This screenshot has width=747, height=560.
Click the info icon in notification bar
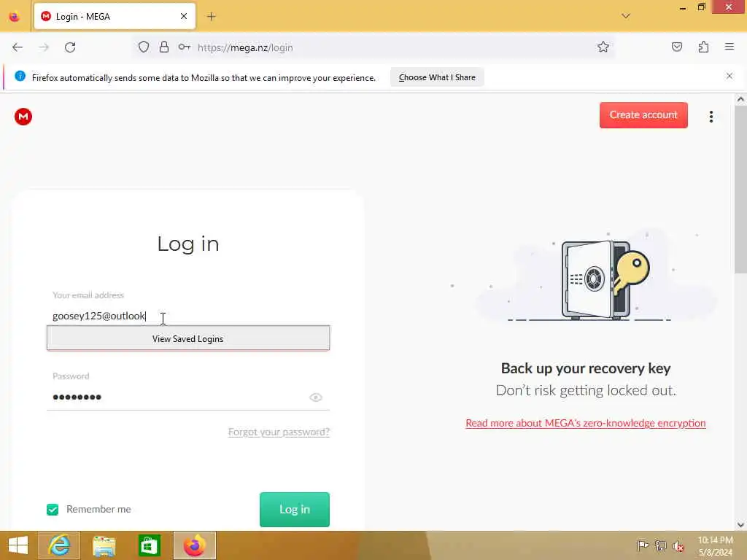point(20,76)
